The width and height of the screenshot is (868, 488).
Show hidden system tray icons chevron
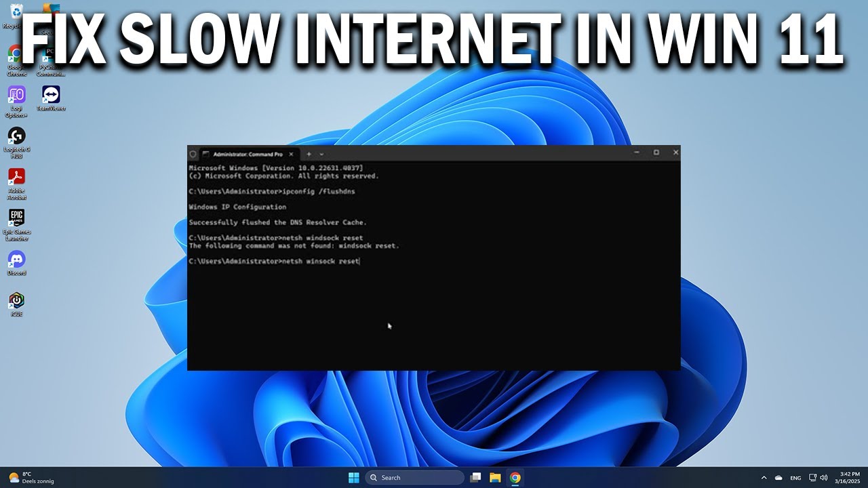pos(764,478)
